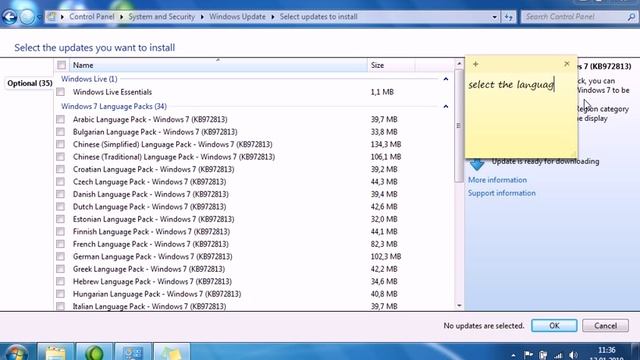640x360 pixels.
Task: Check Arabic Language Pack checkbox
Action: (x=61, y=119)
